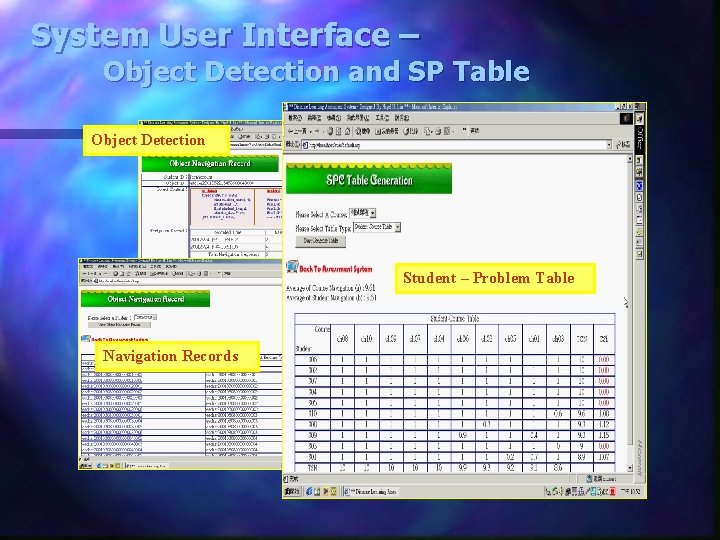Open the Tools menu in Internet Explorer

click(382, 118)
